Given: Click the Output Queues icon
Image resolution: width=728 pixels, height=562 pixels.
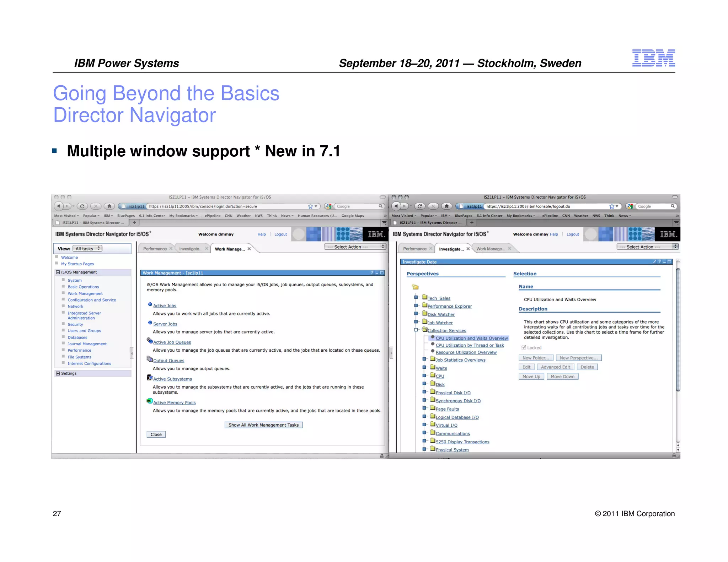Looking at the screenshot, I should (150, 359).
